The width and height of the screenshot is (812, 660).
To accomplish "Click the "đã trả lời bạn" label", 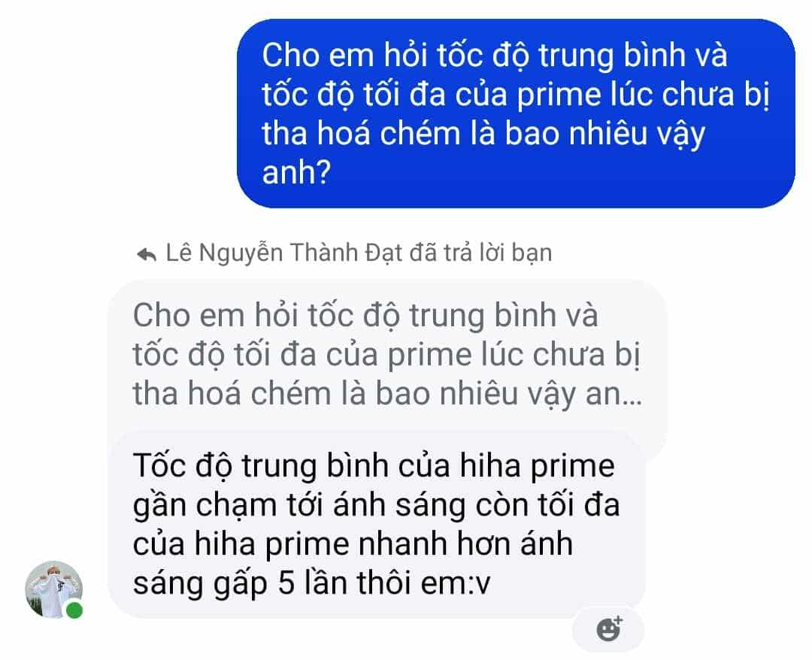I will (x=480, y=253).
